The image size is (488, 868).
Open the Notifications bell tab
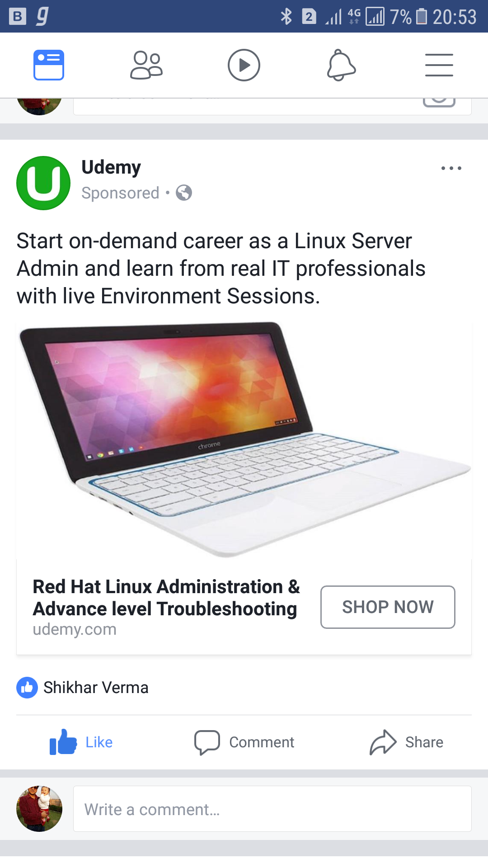tap(342, 65)
